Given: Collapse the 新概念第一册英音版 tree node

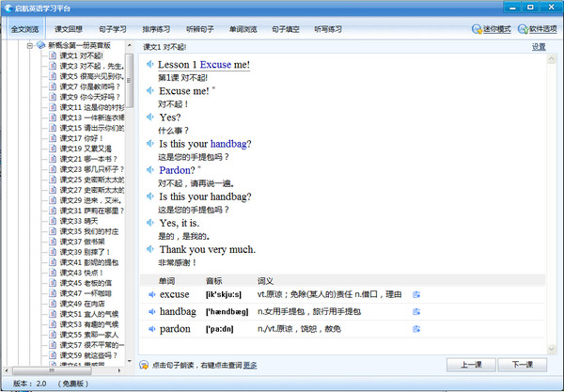Looking at the screenshot, I should click(31, 45).
